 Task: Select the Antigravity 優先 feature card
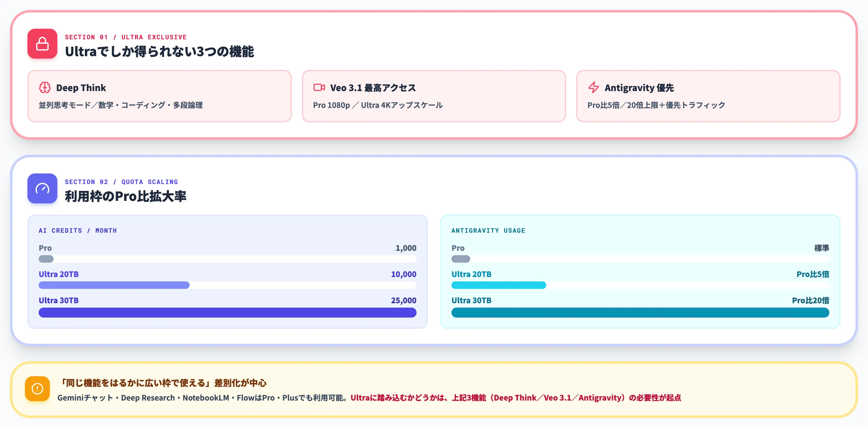tap(708, 96)
